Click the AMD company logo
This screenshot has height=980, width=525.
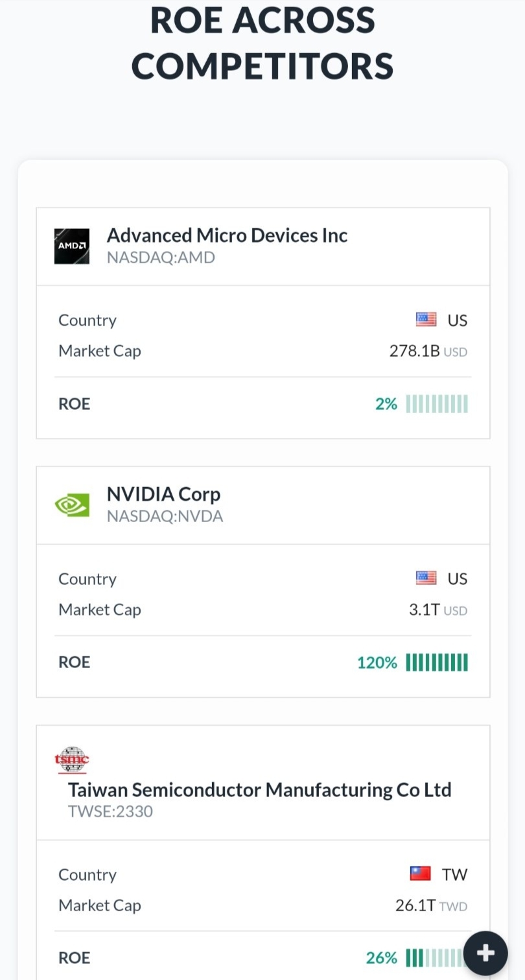click(x=72, y=246)
